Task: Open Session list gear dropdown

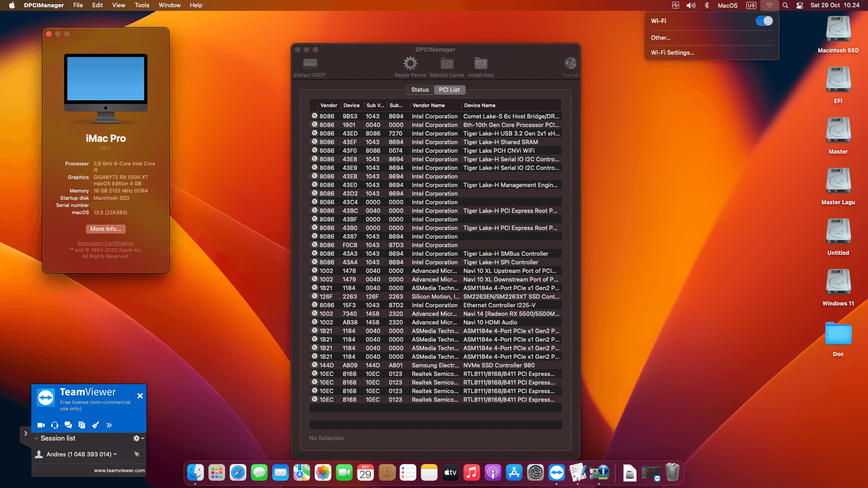Action: point(138,438)
